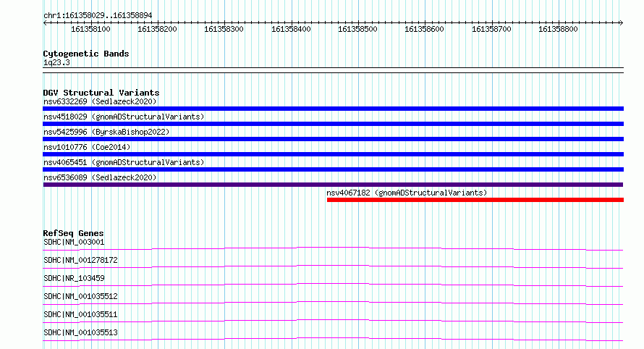Click ruler tick label 161358400
The height and width of the screenshot is (349, 644).
[291, 29]
